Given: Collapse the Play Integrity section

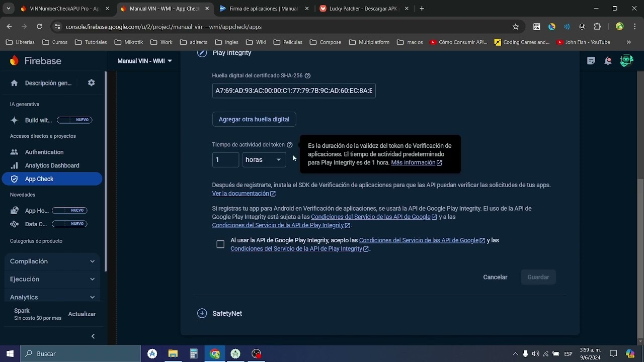Looking at the screenshot, I should [202, 53].
